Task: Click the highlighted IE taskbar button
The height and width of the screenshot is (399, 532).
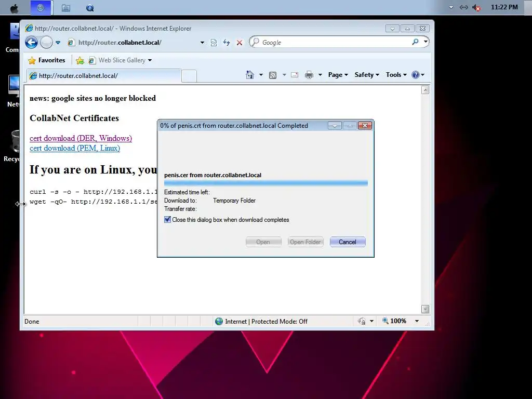Action: [41, 8]
